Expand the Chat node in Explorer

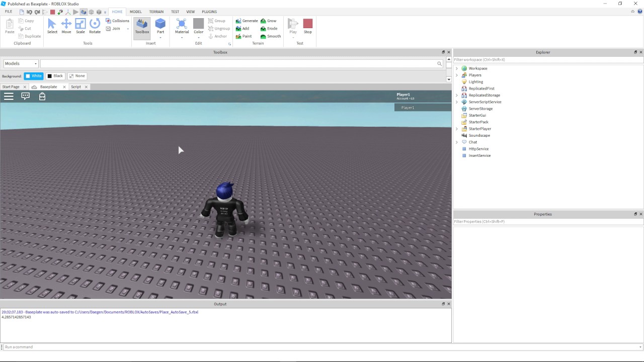pos(457,142)
